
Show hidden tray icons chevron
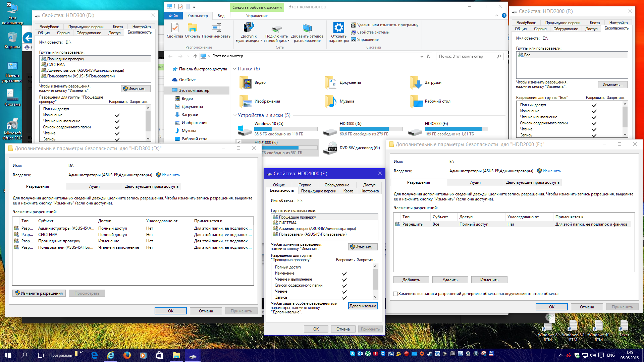560,355
